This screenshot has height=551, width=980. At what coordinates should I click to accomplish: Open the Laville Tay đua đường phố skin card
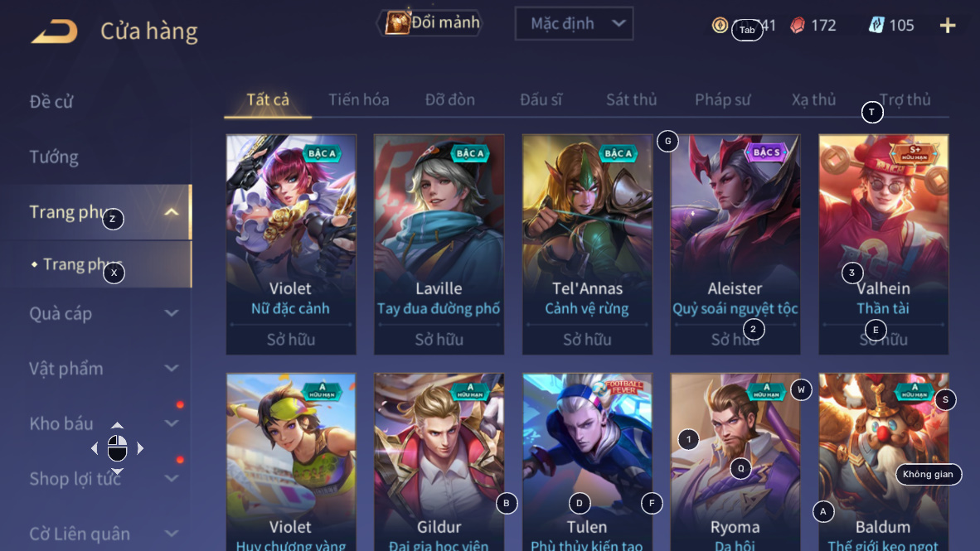click(x=439, y=244)
